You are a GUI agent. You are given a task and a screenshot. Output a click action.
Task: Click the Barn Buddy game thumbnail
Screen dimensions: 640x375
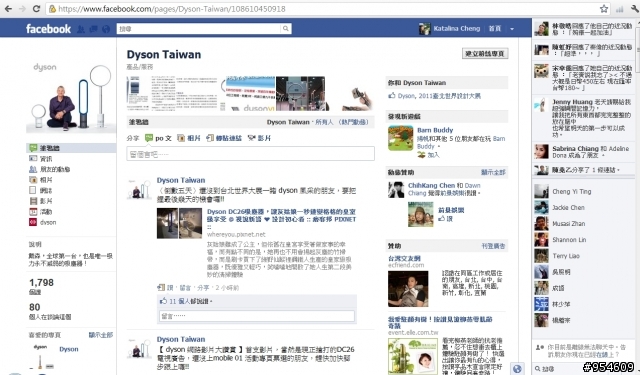pyautogui.click(x=400, y=138)
